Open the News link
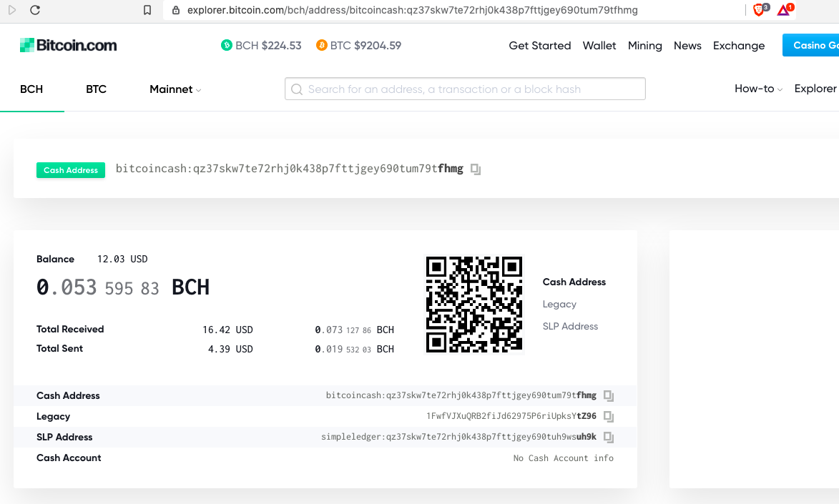This screenshot has width=839, height=504. 687,46
